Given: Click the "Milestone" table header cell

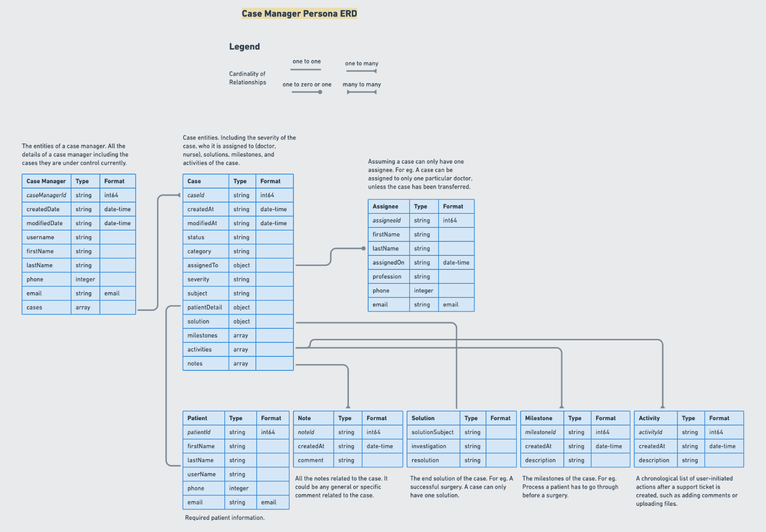Looking at the screenshot, I should coord(542,418).
